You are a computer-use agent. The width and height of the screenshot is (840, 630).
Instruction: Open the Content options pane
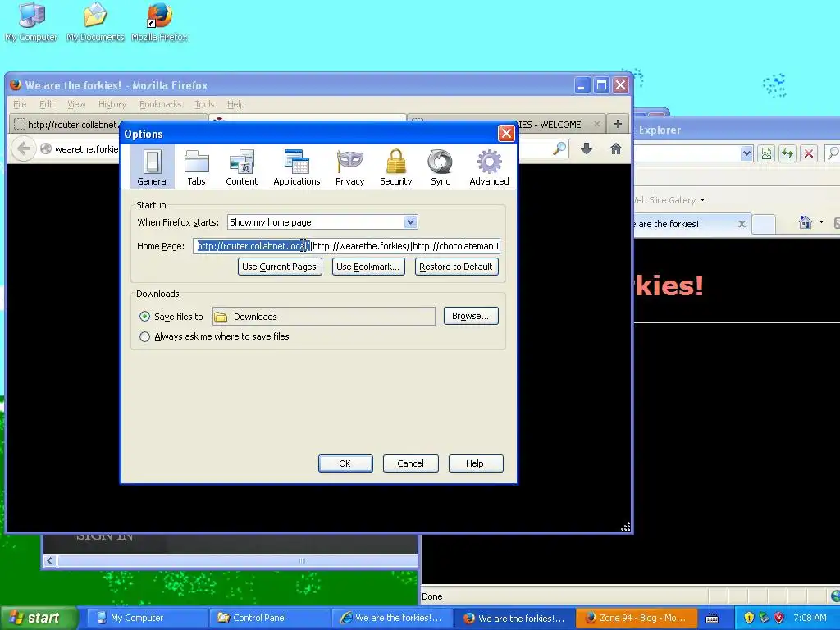[242, 167]
